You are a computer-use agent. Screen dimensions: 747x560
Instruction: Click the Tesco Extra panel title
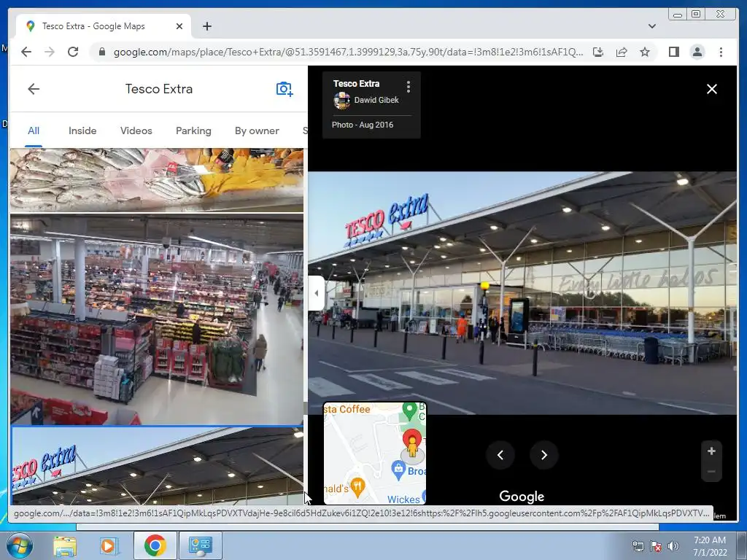pyautogui.click(x=158, y=89)
